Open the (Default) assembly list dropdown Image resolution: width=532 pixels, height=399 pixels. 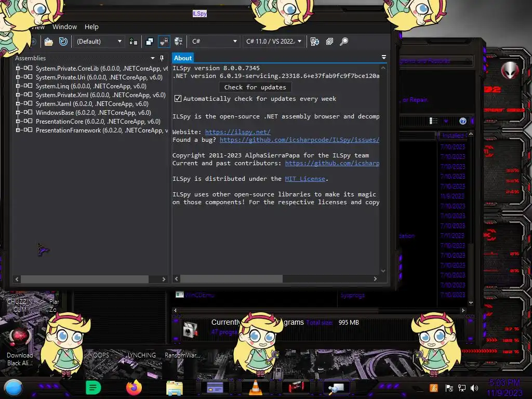(99, 42)
